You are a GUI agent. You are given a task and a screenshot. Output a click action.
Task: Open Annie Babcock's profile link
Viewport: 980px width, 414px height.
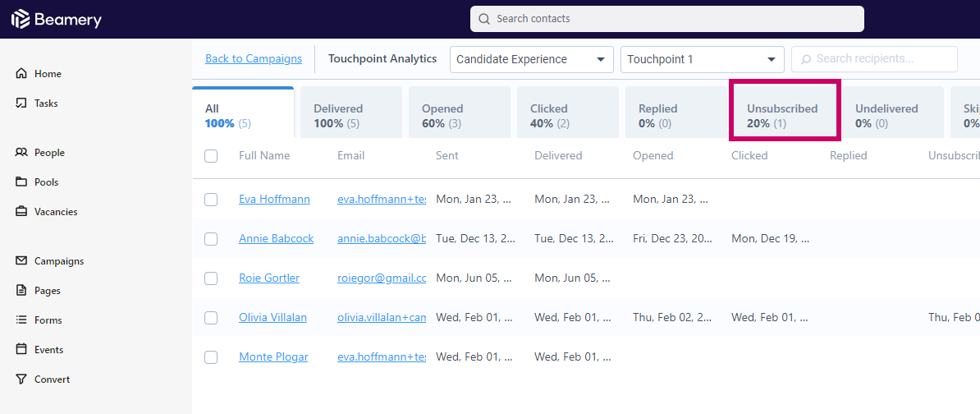(277, 239)
